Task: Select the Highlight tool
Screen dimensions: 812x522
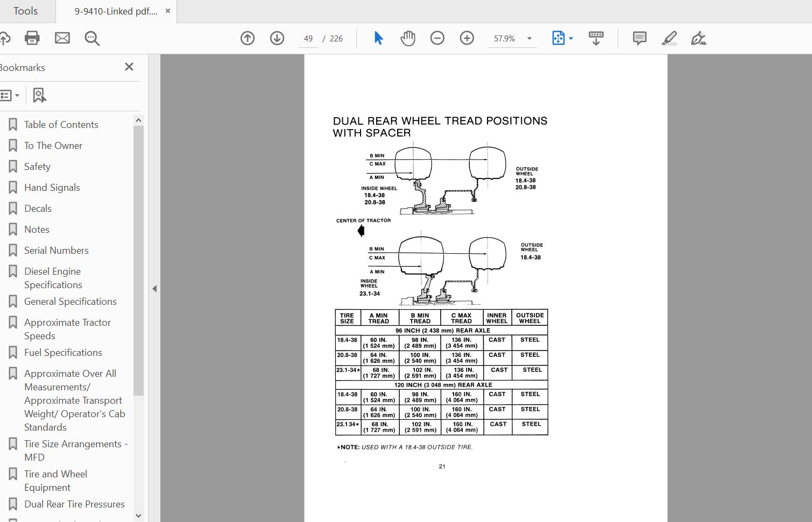Action: [x=669, y=38]
